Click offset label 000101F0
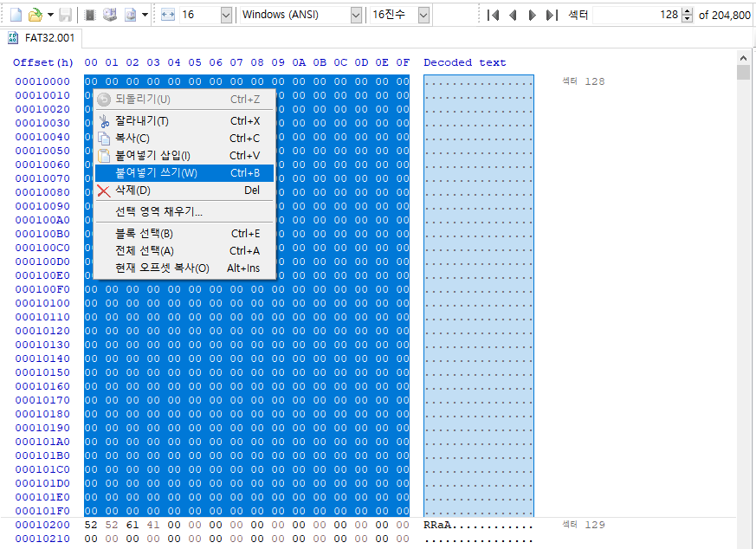This screenshot has height=549, width=756. click(x=42, y=511)
